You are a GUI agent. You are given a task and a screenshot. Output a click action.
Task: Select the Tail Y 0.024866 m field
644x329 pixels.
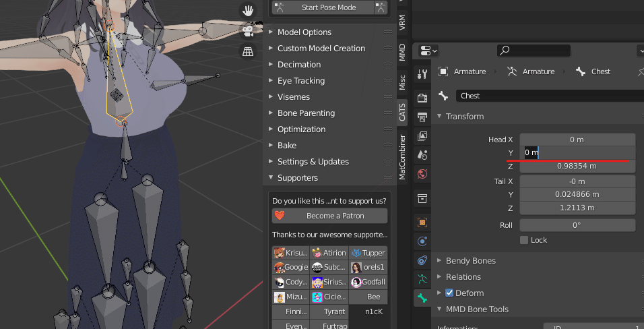pos(577,195)
